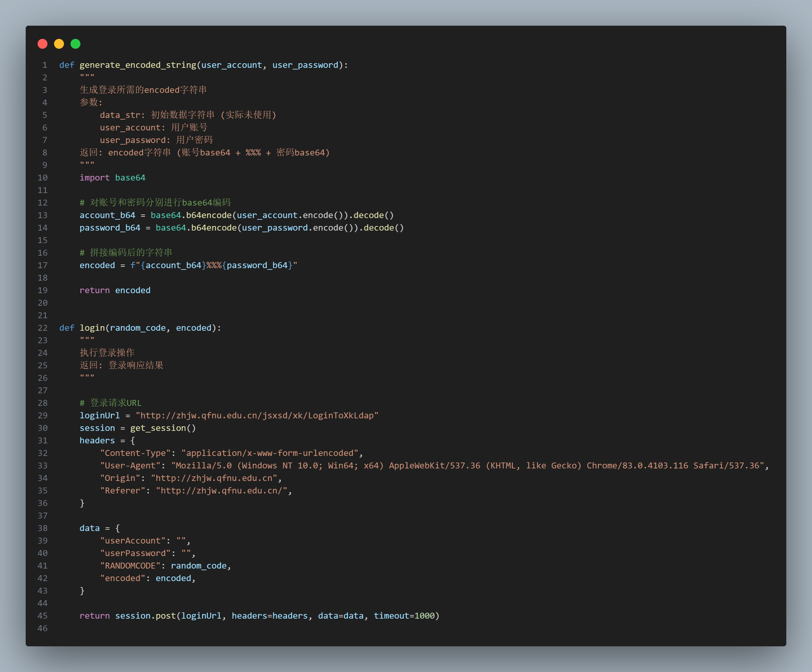This screenshot has width=812, height=672.
Task: Click the Origin URL string value
Action: [214, 478]
